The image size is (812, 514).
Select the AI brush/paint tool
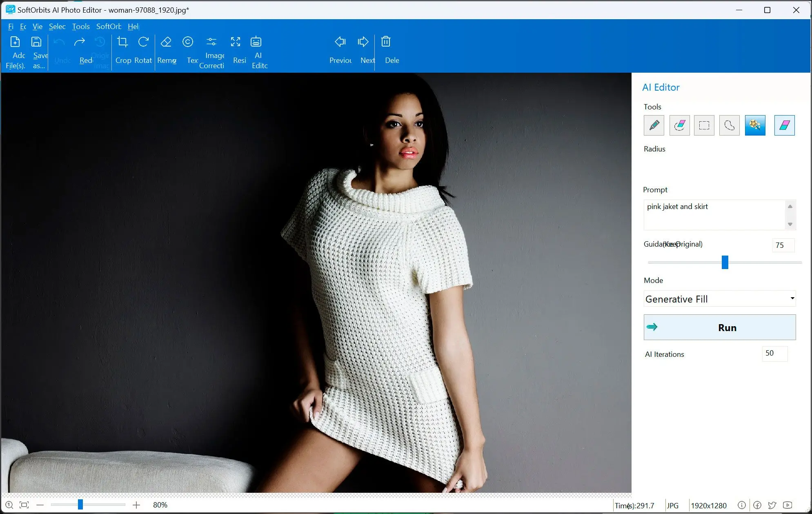tap(654, 125)
